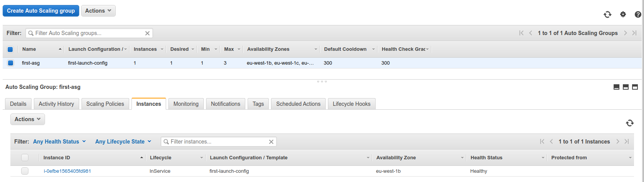Click Create Auto Scaling group button
Viewport: 644px width, 182px height.
click(41, 11)
